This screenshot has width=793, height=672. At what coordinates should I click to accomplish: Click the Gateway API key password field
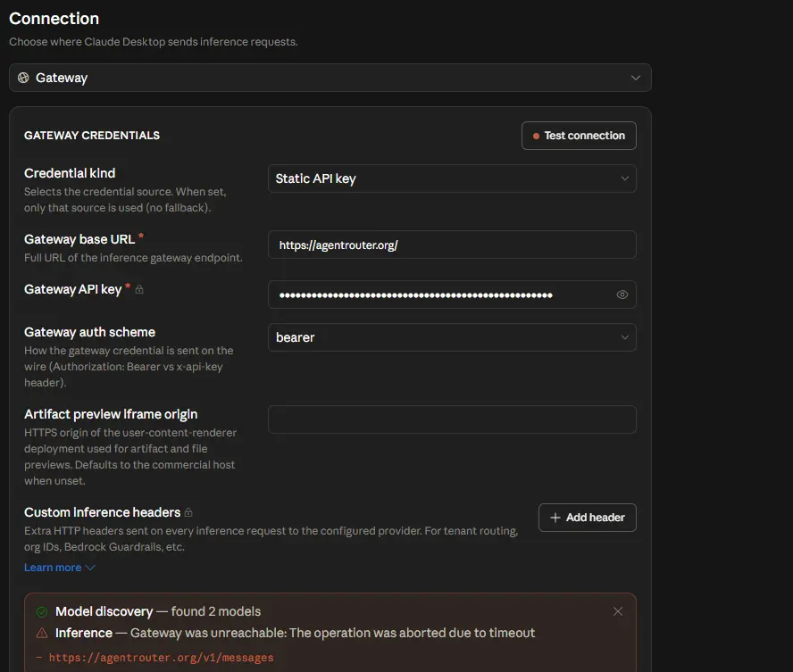coord(452,295)
